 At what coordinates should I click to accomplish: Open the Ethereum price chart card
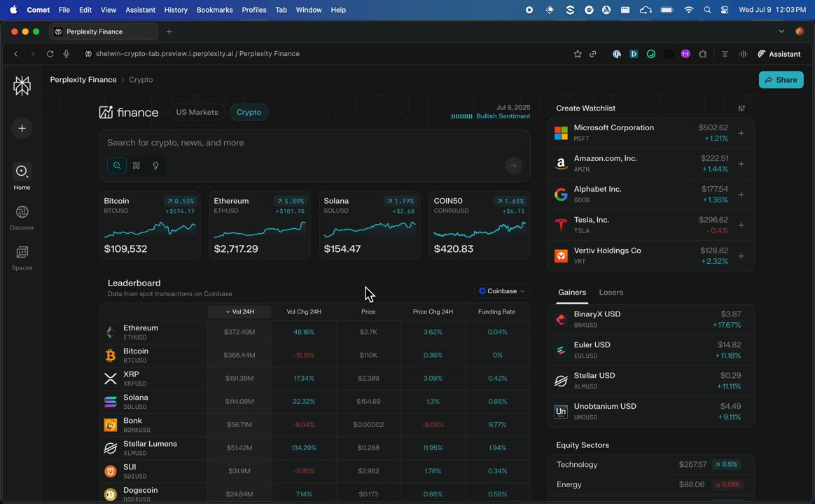[259, 225]
